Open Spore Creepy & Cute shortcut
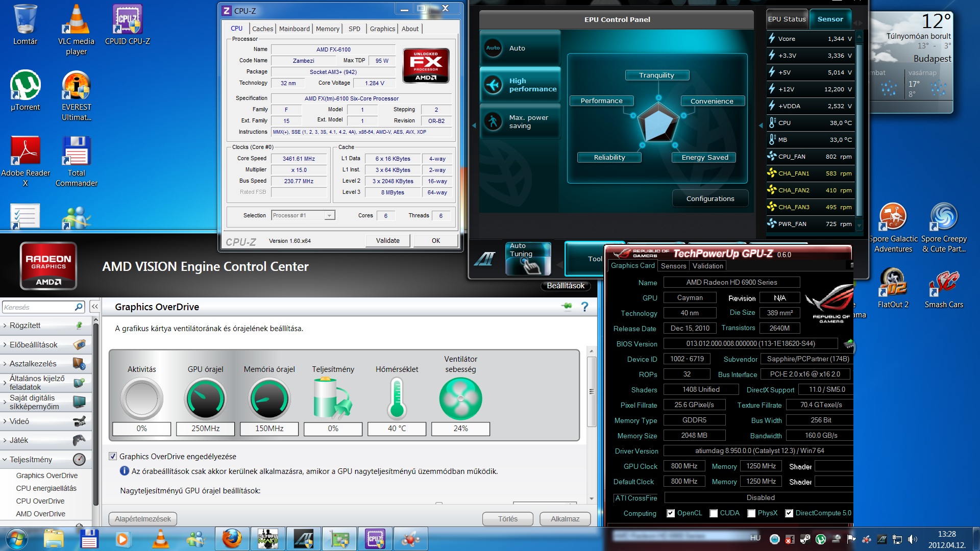This screenshot has height=551, width=980. point(944,227)
